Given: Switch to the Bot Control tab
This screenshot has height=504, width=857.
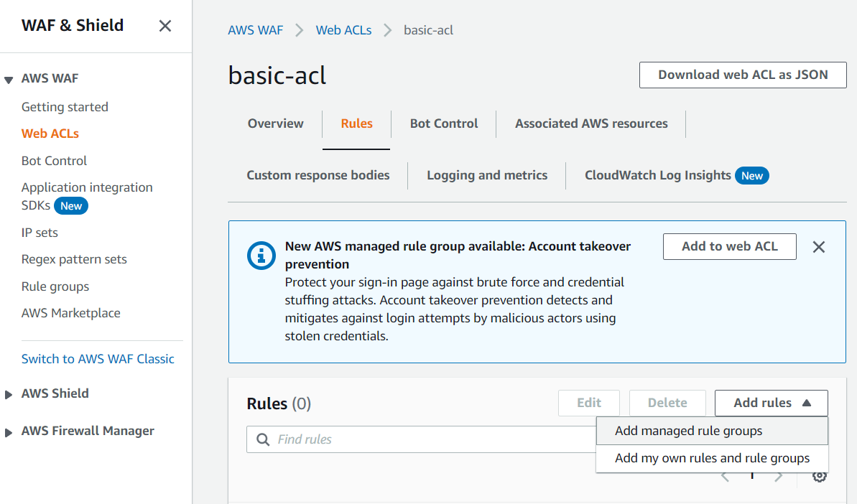Looking at the screenshot, I should (443, 123).
